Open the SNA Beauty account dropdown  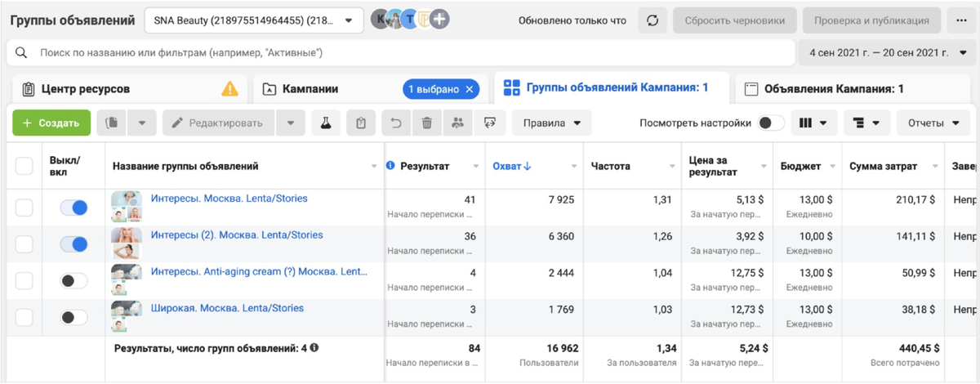[x=254, y=20]
